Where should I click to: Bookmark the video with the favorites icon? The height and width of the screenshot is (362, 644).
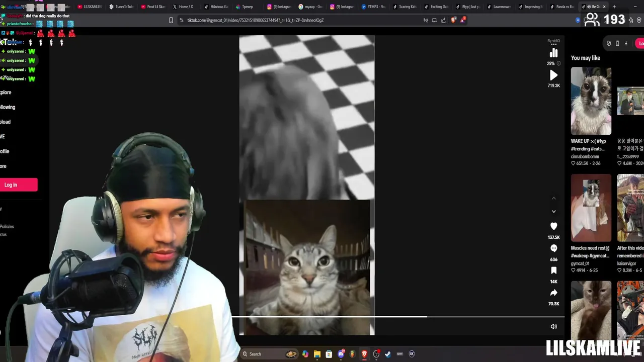[x=553, y=270]
